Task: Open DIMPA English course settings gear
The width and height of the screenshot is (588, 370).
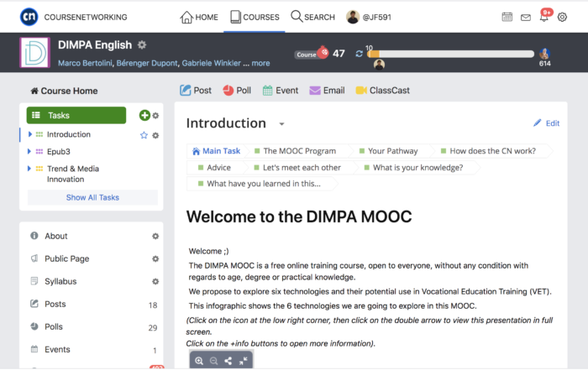Action: (x=142, y=45)
